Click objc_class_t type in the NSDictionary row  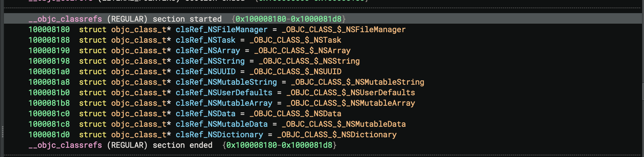139,135
